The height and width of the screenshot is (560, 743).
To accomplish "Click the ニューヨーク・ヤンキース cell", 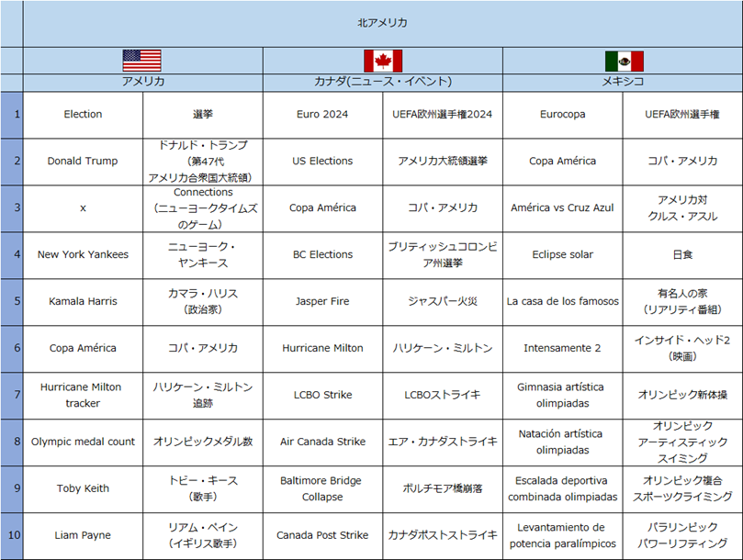I will (203, 254).
